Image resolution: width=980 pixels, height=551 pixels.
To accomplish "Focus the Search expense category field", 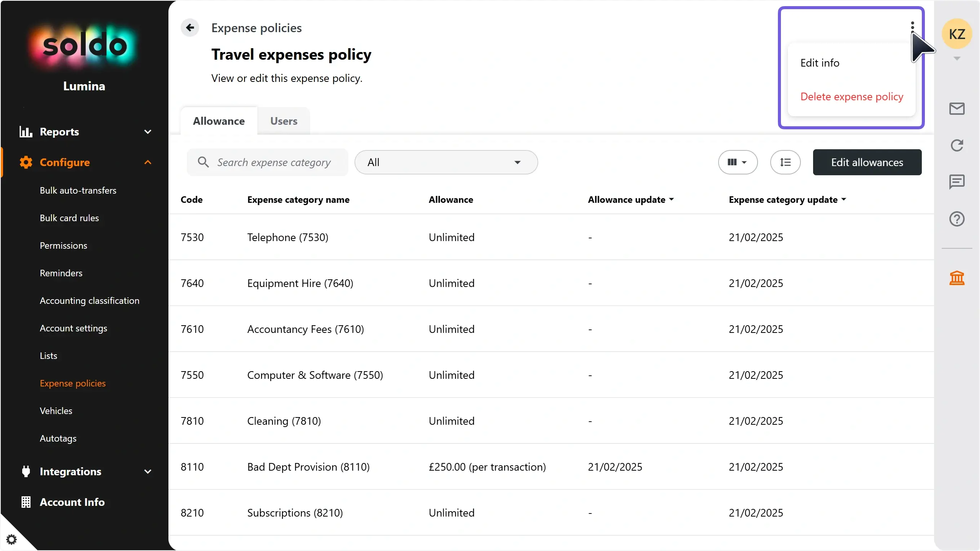I will pyautogui.click(x=268, y=162).
